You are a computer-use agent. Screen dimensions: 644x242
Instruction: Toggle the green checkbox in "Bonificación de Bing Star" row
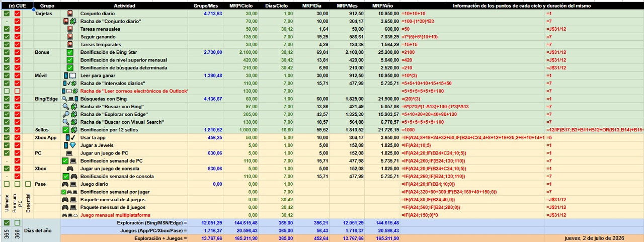6,52
